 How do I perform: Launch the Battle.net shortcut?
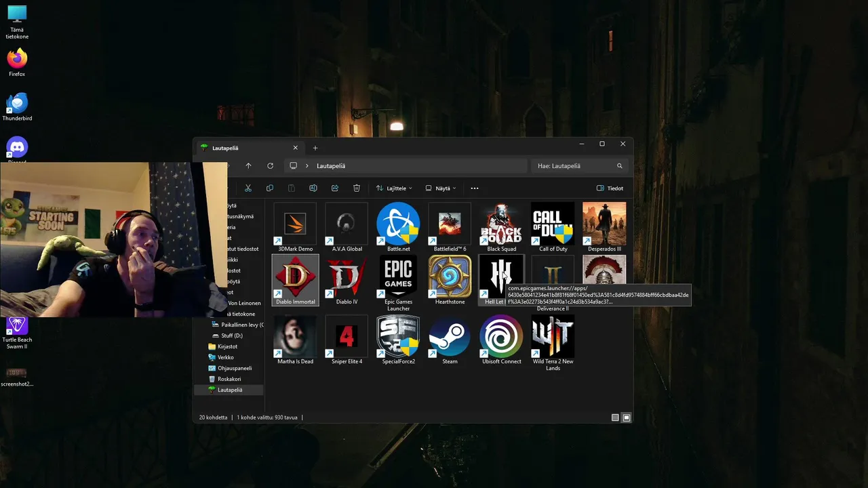(398, 227)
